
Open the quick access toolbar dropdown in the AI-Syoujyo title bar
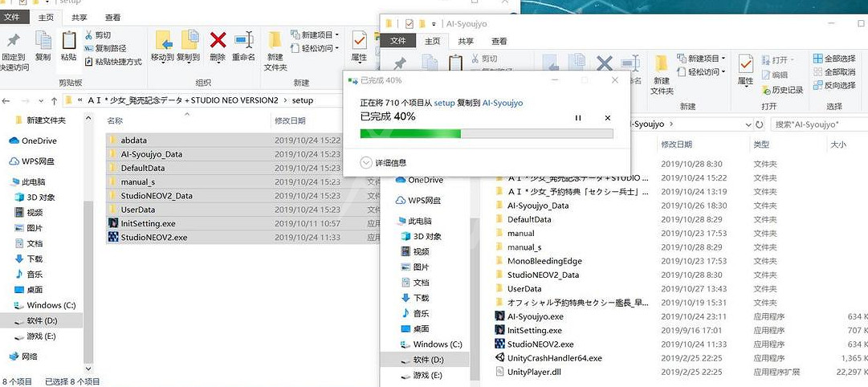[434, 24]
